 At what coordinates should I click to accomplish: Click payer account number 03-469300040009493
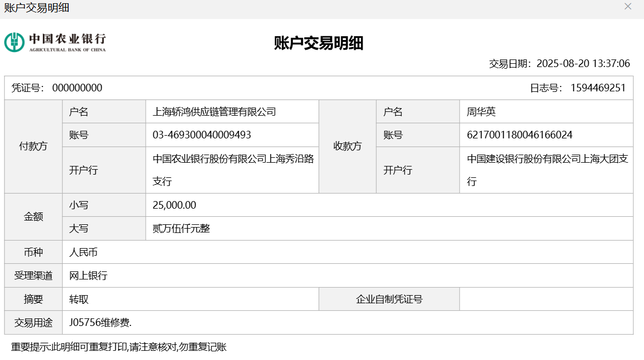pos(202,135)
